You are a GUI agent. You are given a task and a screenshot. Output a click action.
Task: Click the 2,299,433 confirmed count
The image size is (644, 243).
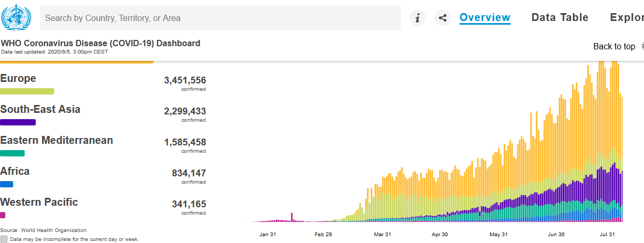point(185,111)
